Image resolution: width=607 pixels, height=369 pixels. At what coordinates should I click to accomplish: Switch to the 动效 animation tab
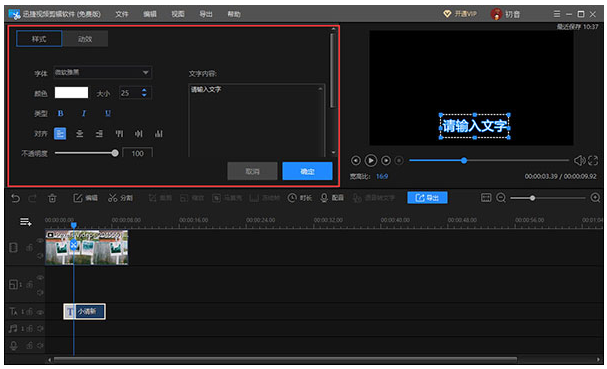pyautogui.click(x=85, y=39)
